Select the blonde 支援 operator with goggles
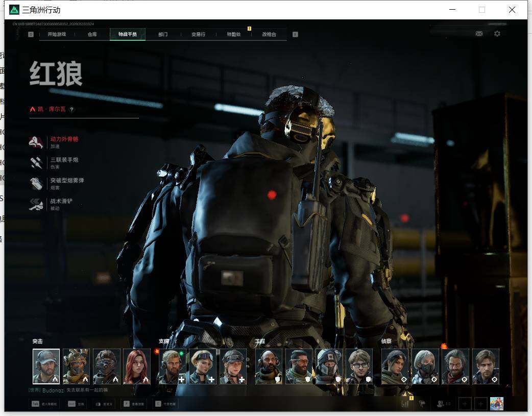The image size is (532, 416). (203, 366)
